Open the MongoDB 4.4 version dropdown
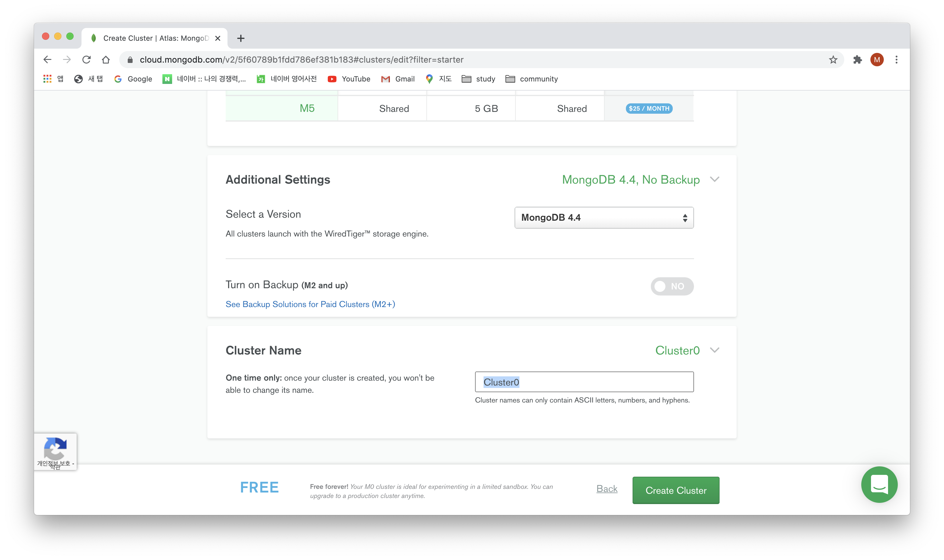The height and width of the screenshot is (560, 944). [x=604, y=218]
